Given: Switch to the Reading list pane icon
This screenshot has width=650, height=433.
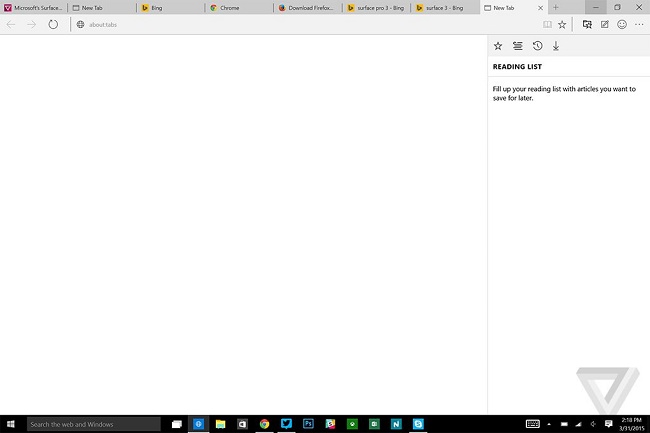Looking at the screenshot, I should pyautogui.click(x=517, y=46).
